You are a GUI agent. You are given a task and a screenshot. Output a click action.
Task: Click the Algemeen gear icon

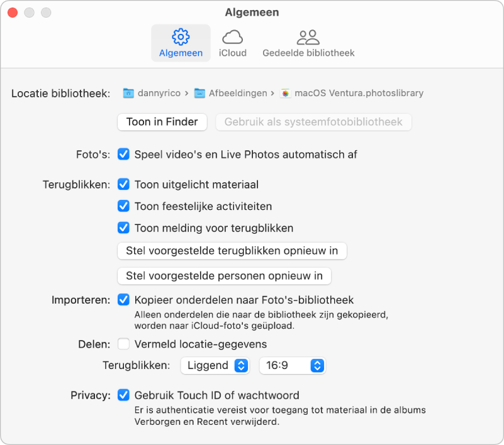tap(181, 37)
